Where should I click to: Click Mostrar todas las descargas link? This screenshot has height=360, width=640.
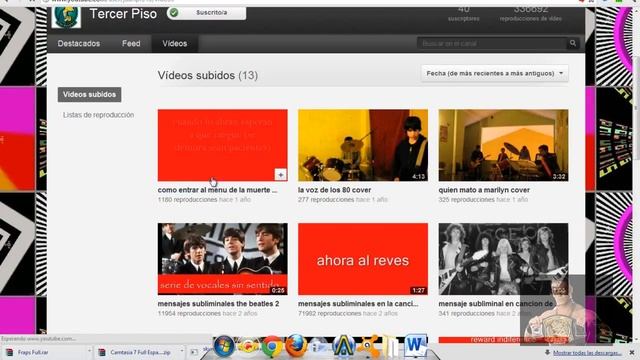tap(587, 353)
